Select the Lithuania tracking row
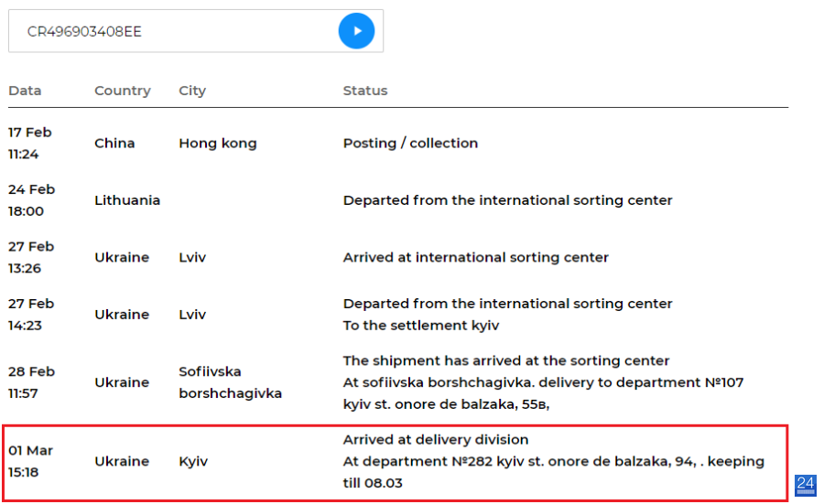 point(398,200)
